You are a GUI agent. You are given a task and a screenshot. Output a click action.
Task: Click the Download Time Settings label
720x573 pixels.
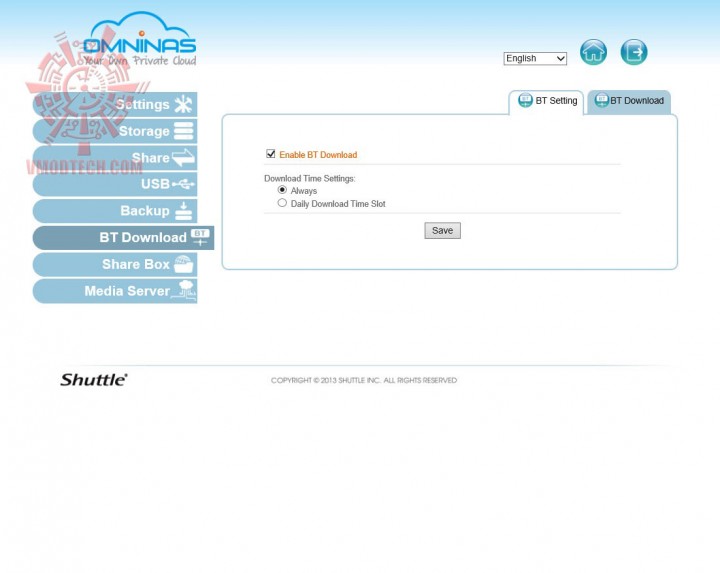(x=309, y=179)
